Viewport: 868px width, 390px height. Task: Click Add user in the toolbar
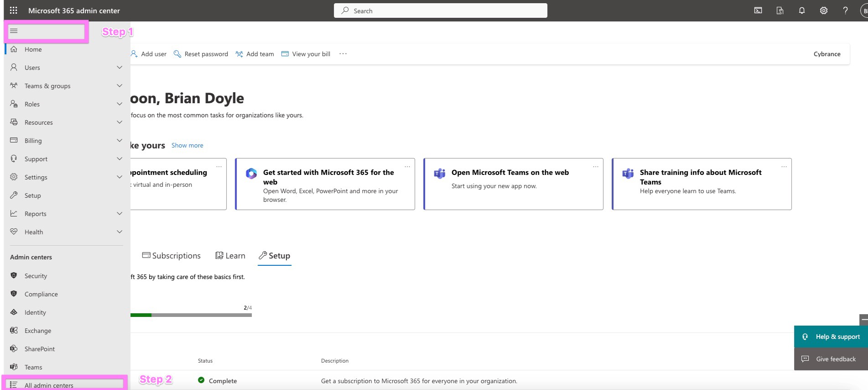coord(149,54)
